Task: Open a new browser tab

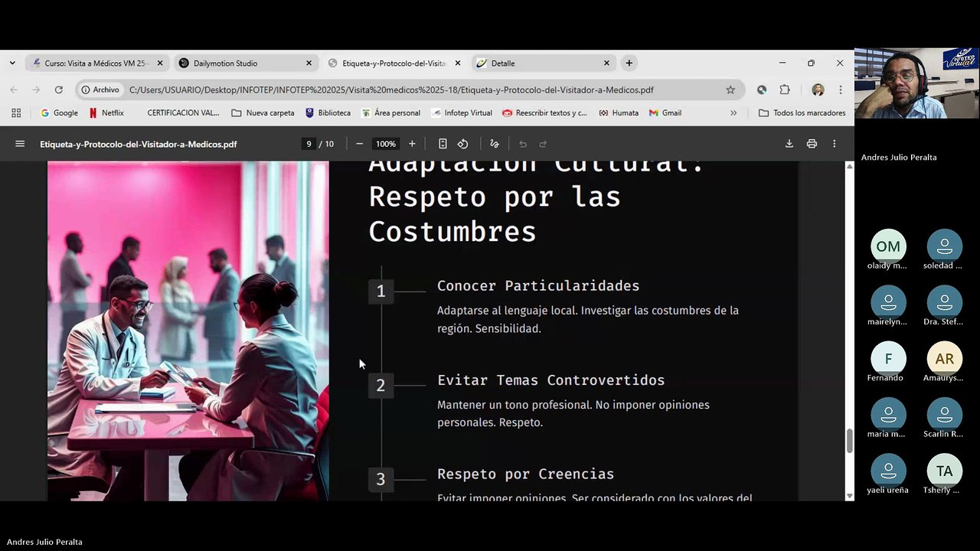Action: pos(629,63)
